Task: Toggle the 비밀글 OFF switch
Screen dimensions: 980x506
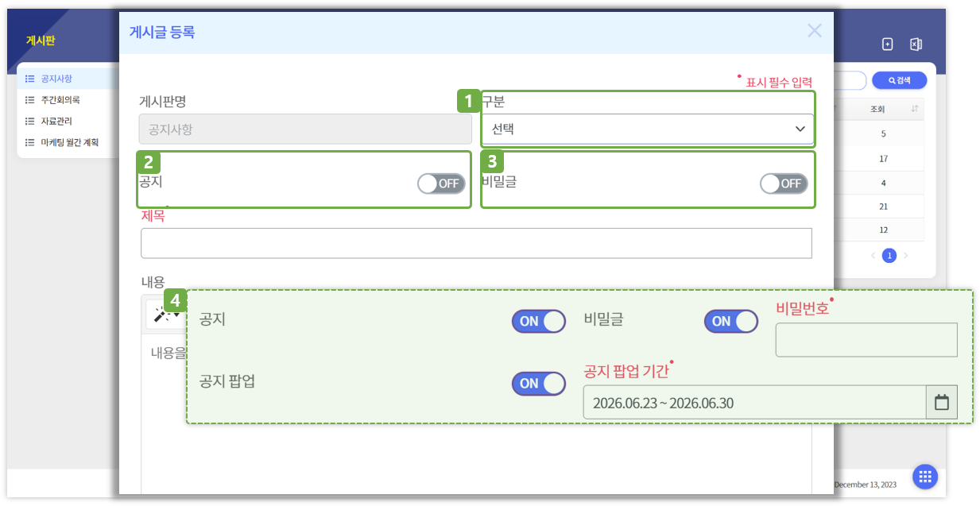Action: pos(784,183)
